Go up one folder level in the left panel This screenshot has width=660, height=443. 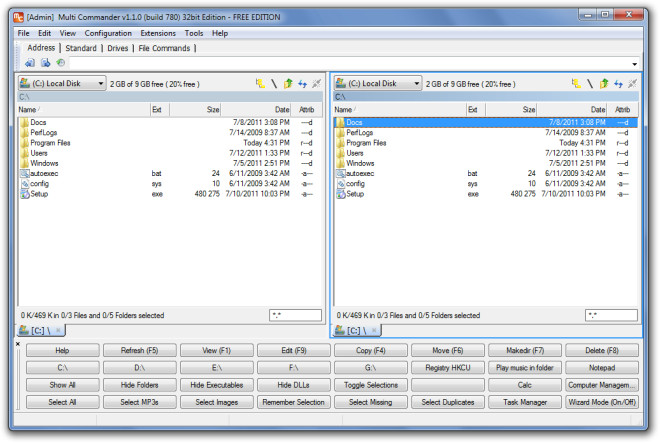pyautogui.click(x=288, y=83)
